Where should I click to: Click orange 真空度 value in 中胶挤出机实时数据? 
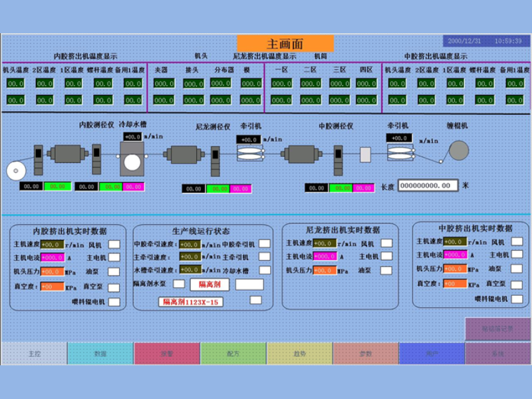455,284
